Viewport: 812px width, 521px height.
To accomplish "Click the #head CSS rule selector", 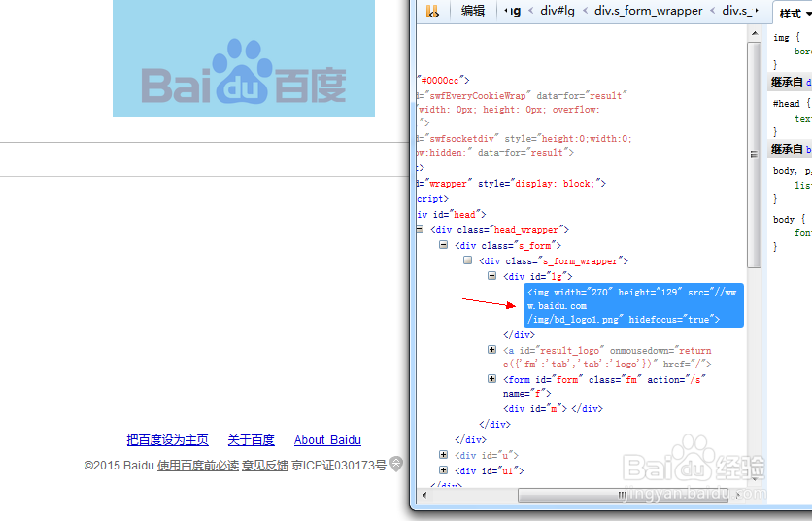I will [786, 104].
